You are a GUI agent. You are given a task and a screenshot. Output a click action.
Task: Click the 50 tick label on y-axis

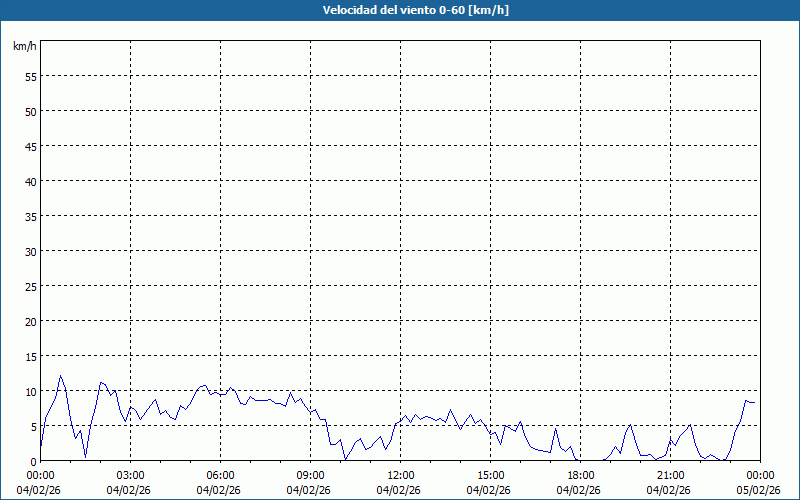30,111
